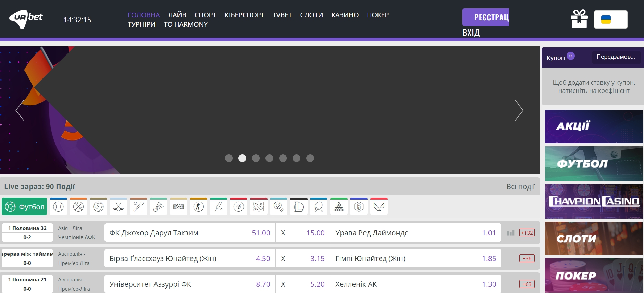Expand +36 additional bets for Бірва match
The width and height of the screenshot is (644, 293).
527,258
